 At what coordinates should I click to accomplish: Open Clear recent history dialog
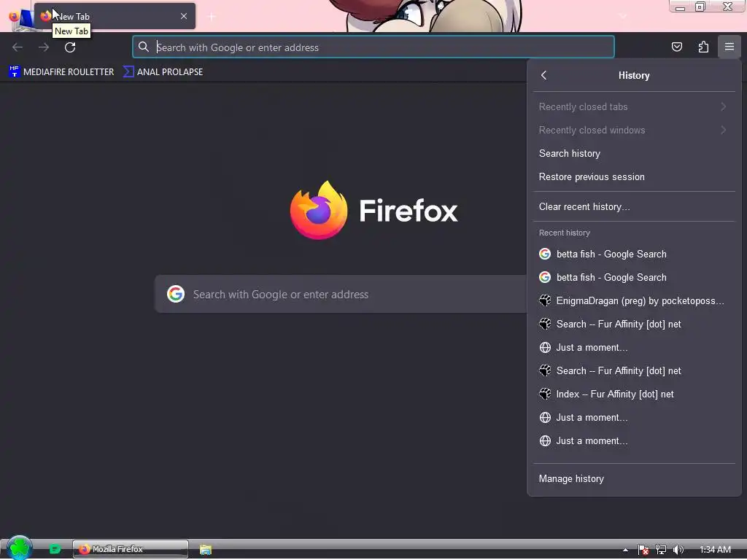tap(634, 206)
